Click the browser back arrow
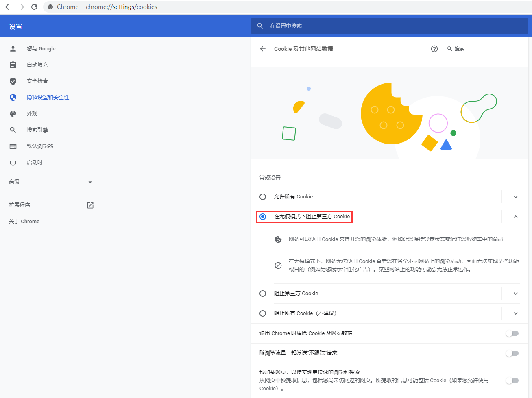532x398 pixels. [8, 7]
